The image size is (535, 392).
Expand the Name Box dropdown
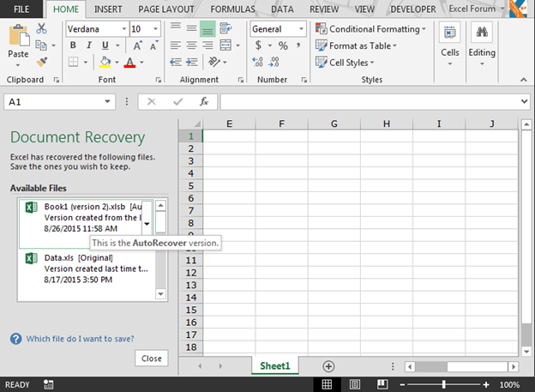(107, 101)
